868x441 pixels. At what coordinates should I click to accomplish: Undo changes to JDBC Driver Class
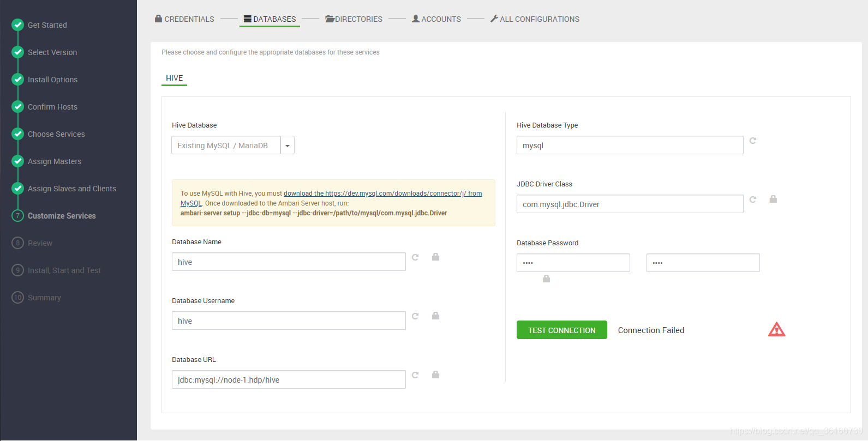[x=753, y=200]
